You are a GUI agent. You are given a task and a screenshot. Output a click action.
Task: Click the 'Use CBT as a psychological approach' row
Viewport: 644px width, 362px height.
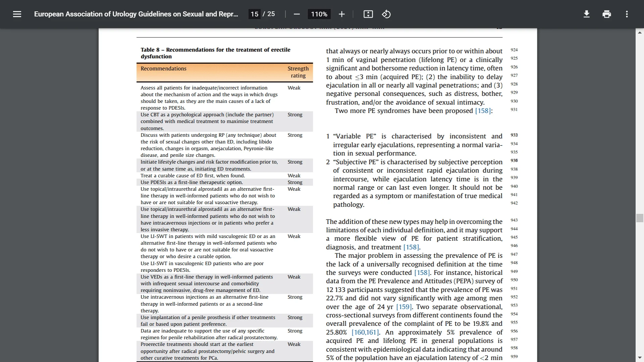pos(224,121)
